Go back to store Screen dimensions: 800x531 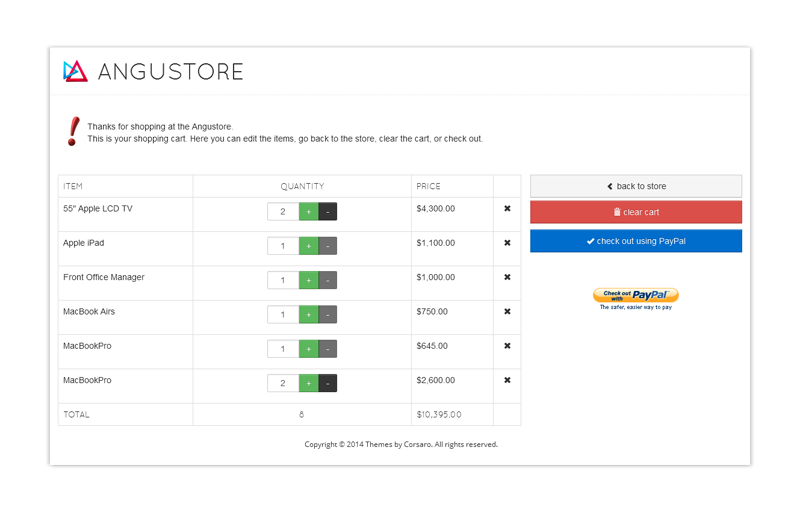click(636, 186)
